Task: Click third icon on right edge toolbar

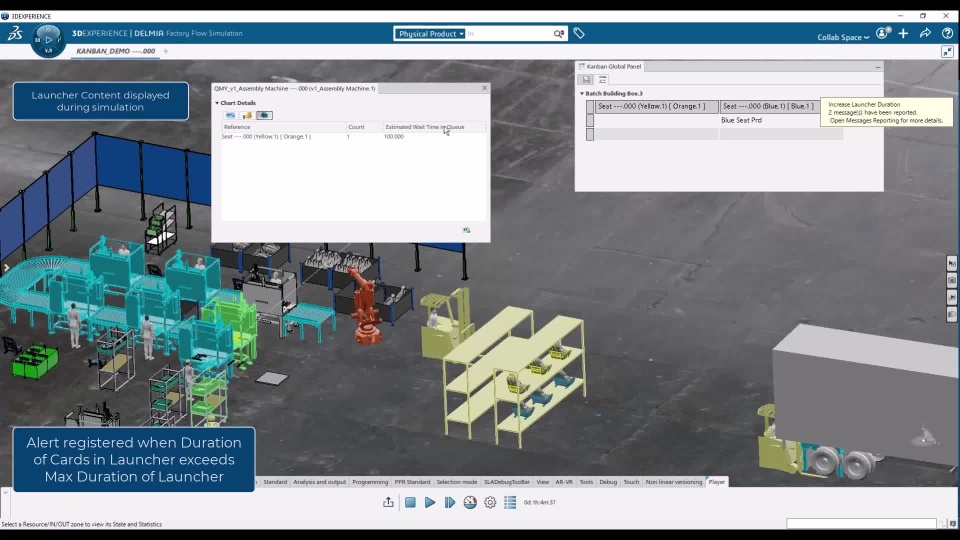Action: 952,298
